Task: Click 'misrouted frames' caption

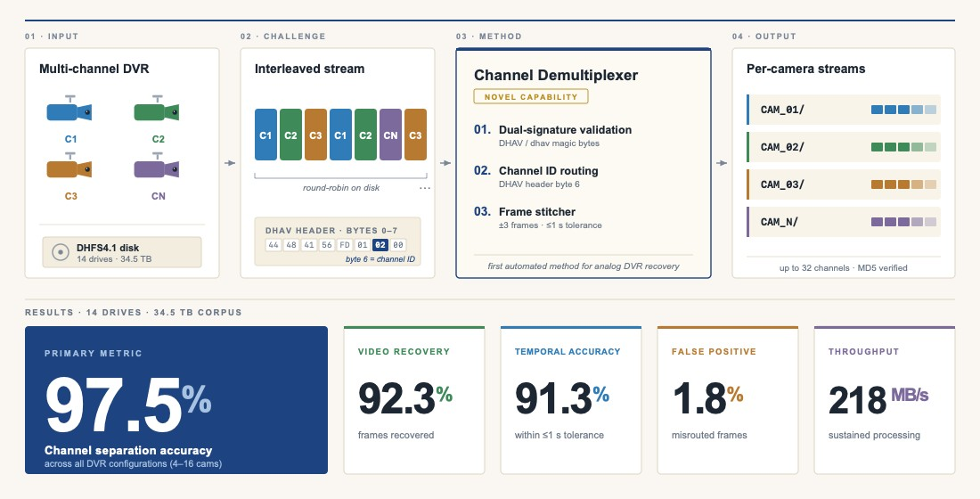Action: 709,435
